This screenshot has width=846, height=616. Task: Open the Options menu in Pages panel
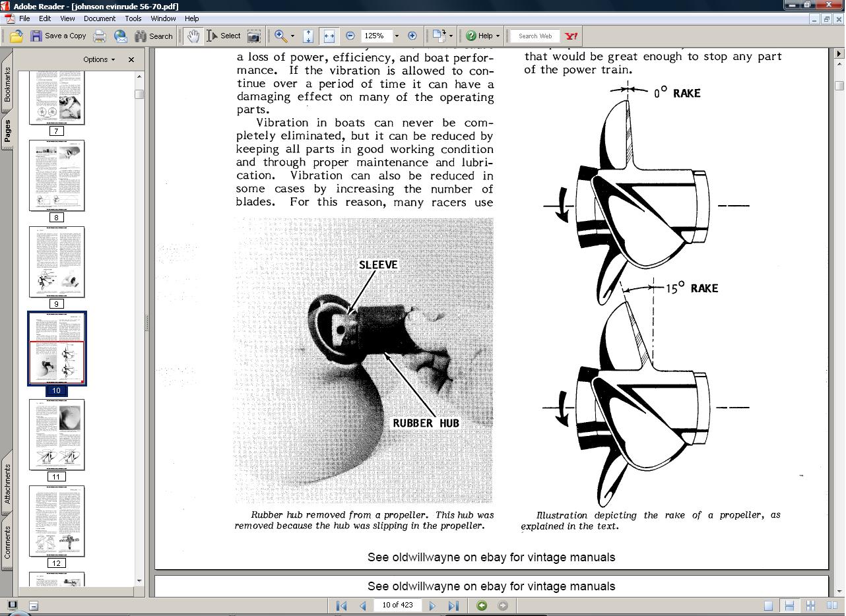click(x=98, y=59)
